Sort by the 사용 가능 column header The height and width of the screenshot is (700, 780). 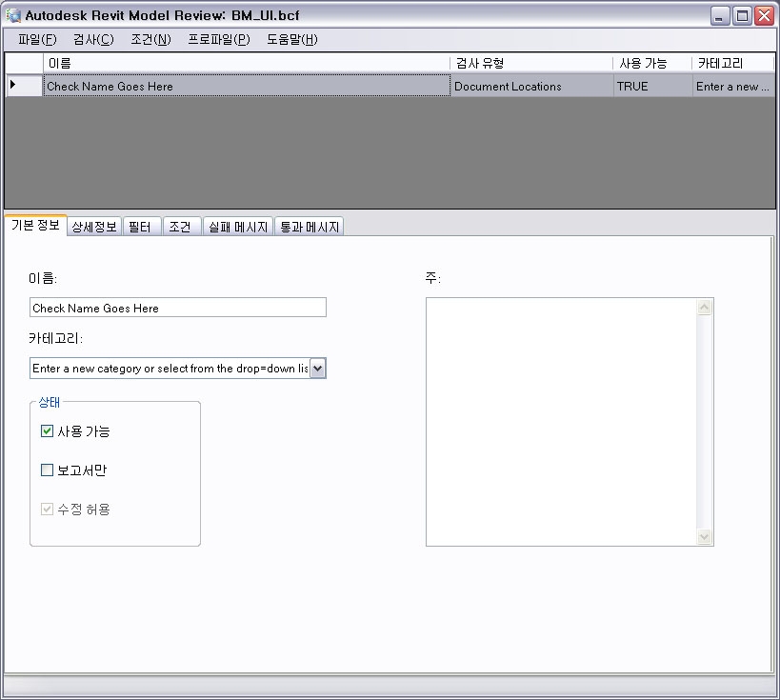tap(652, 63)
